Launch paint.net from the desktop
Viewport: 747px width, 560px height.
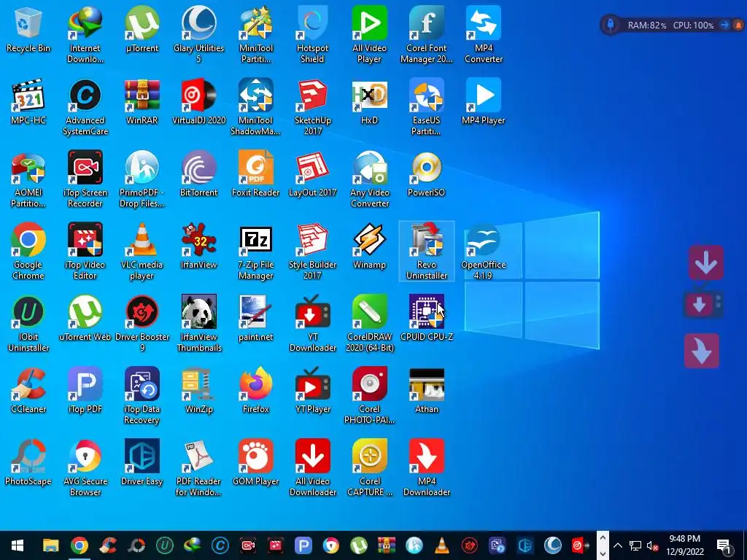[256, 318]
